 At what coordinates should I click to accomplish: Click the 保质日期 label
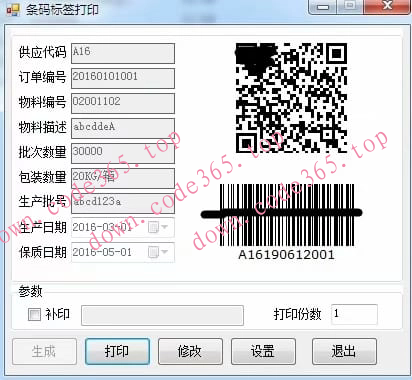[43, 252]
